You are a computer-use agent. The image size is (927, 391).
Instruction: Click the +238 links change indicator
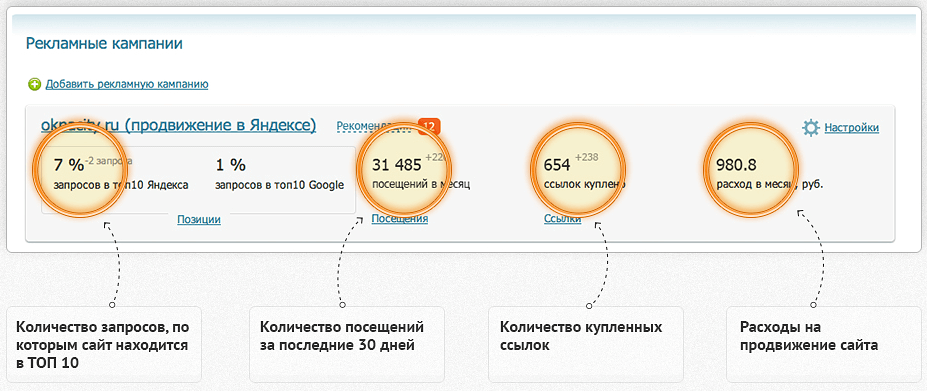coord(586,157)
